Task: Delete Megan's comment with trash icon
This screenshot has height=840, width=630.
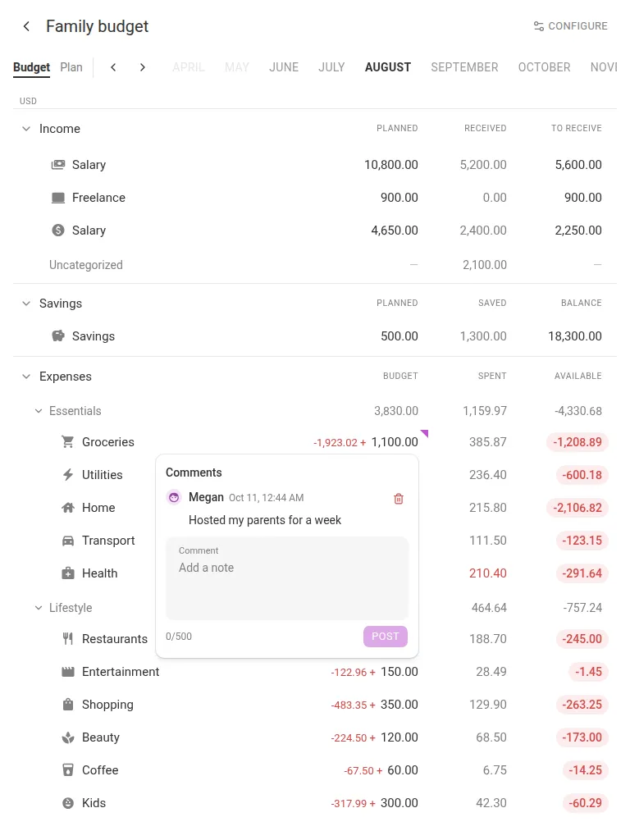Action: pyautogui.click(x=399, y=499)
